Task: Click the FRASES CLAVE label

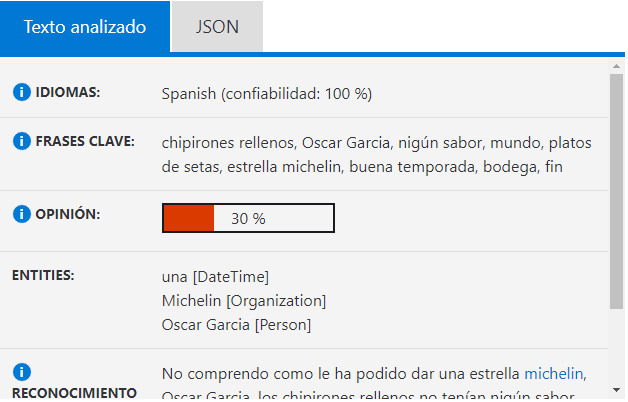Action: click(85, 141)
